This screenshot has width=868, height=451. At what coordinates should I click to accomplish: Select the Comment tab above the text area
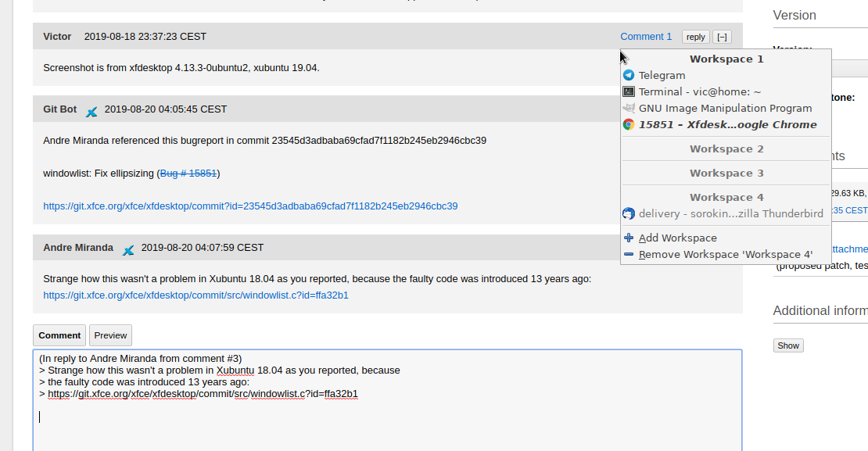[x=59, y=335]
